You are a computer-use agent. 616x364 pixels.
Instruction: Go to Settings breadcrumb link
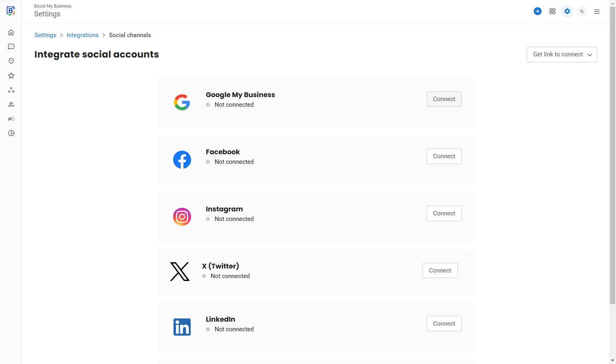[45, 35]
